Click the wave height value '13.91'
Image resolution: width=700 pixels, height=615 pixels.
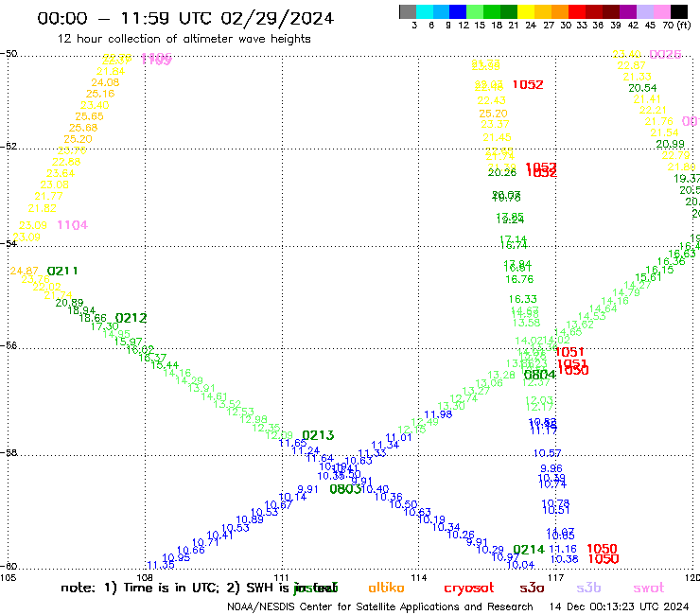pos(201,388)
